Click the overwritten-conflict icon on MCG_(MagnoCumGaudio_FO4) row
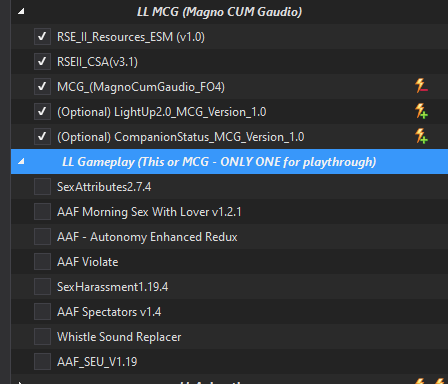This screenshot has height=384, width=448. (421, 86)
